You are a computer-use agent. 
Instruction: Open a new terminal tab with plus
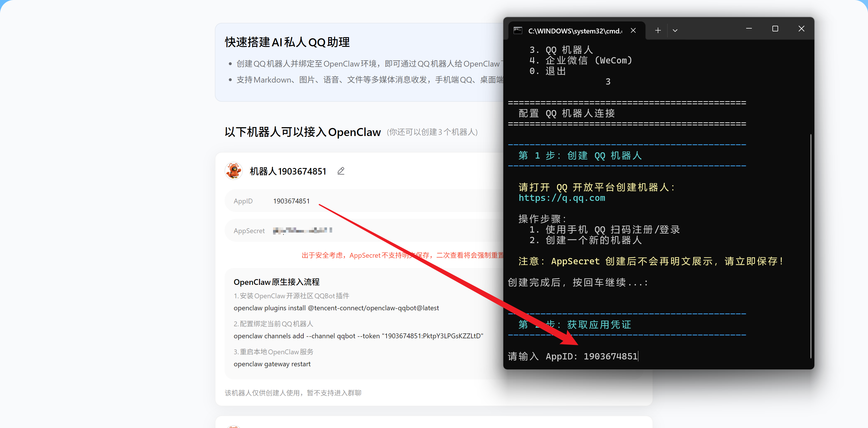[658, 30]
